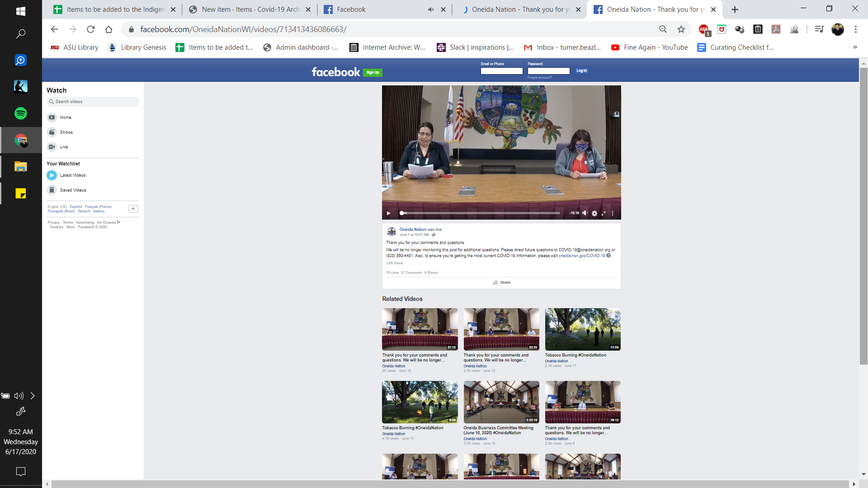The width and height of the screenshot is (868, 488).
Task: Open video quality settings gear
Action: [594, 213]
